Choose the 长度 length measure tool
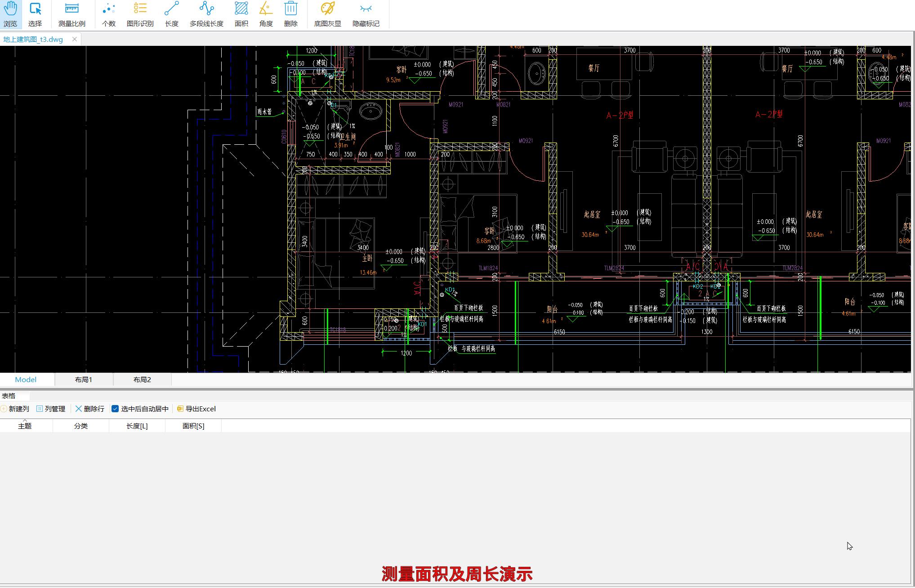 [x=171, y=13]
